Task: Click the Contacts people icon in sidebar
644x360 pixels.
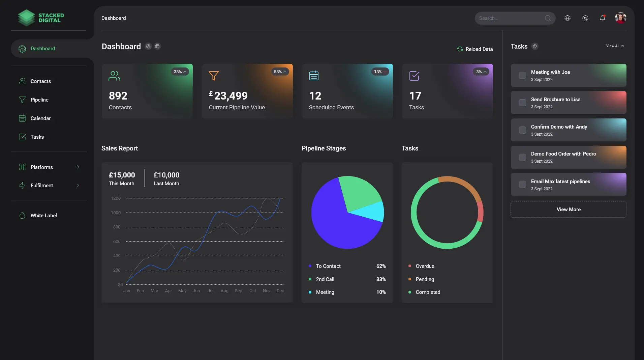Action: click(22, 81)
